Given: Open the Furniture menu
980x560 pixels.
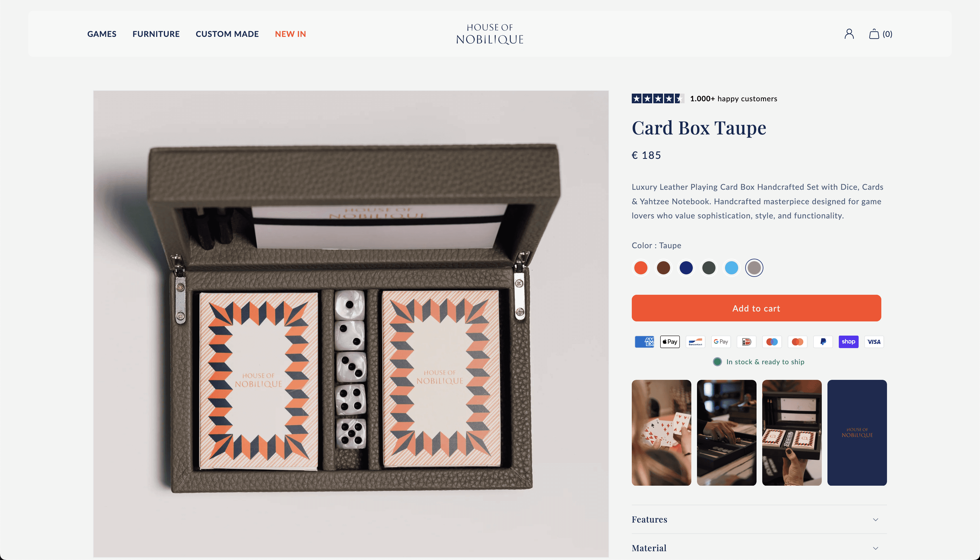Looking at the screenshot, I should 156,34.
